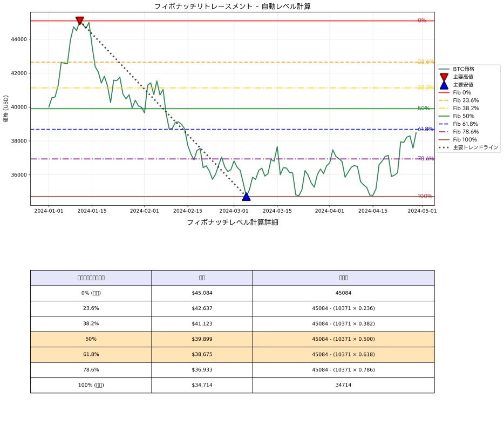This screenshot has width=504, height=432.
Task: Click the $42,637 price cell in the table
Action: (202, 308)
